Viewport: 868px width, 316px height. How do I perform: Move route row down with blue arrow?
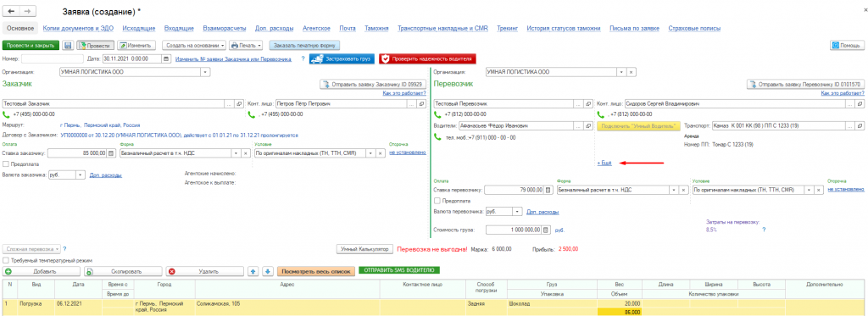pos(267,272)
